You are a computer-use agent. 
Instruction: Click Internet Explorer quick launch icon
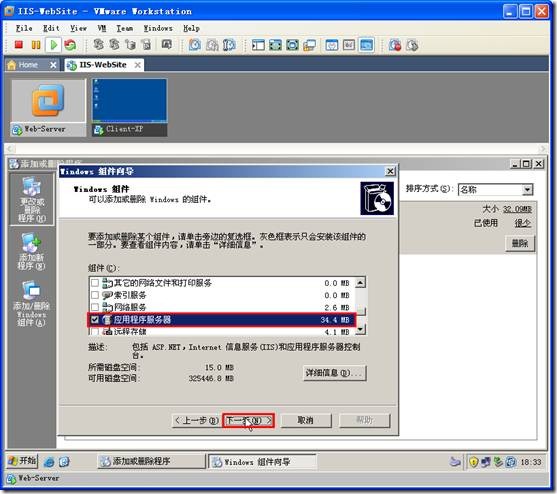[49, 461]
